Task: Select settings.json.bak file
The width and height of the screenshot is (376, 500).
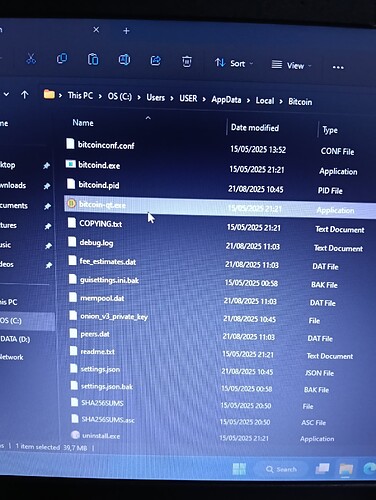Action: point(107,387)
